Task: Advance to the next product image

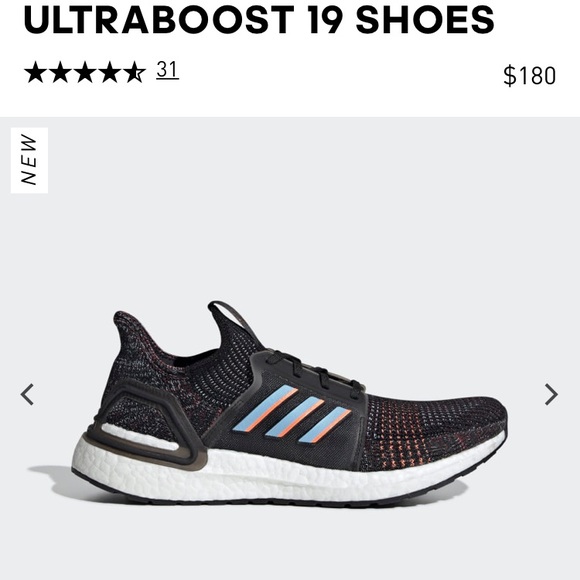Action: pos(551,394)
